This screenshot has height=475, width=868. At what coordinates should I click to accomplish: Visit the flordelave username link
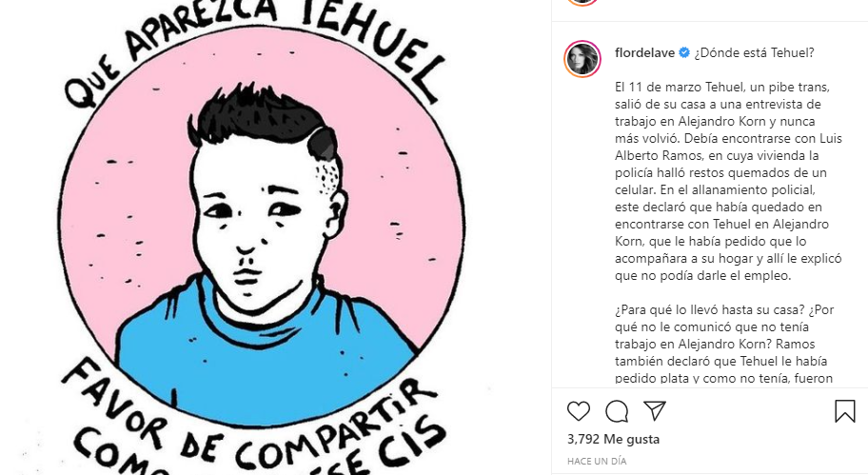[645, 52]
